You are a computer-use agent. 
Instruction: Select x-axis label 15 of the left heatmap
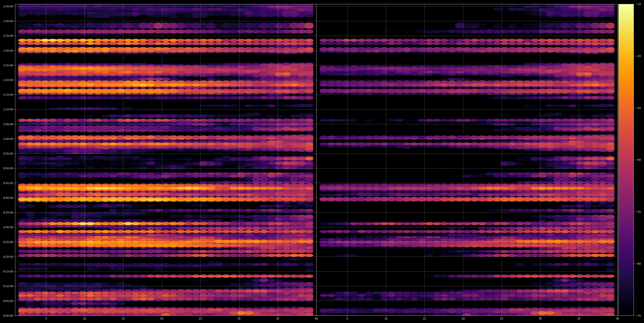pyautogui.click(x=123, y=319)
